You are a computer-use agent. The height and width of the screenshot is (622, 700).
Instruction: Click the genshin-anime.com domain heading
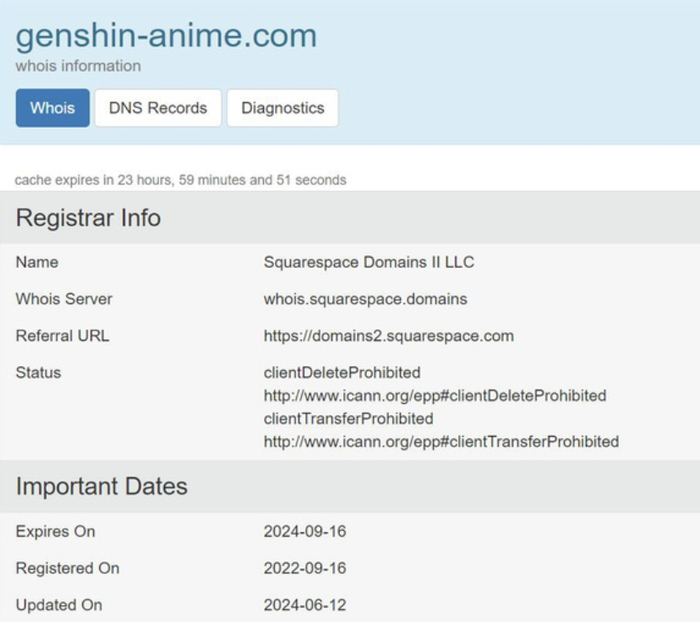(x=166, y=36)
